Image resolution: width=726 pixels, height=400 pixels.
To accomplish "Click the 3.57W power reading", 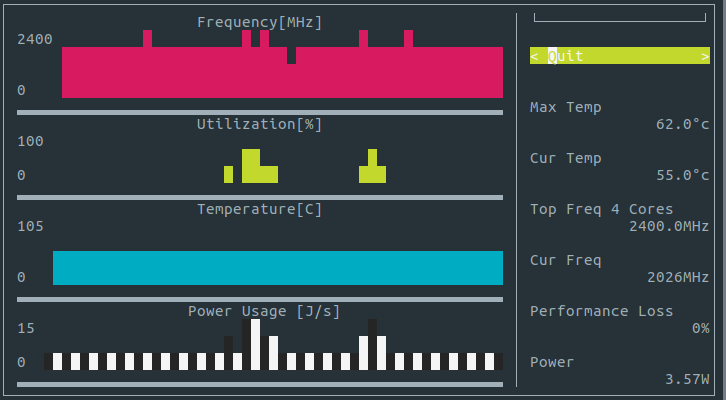I will click(687, 379).
